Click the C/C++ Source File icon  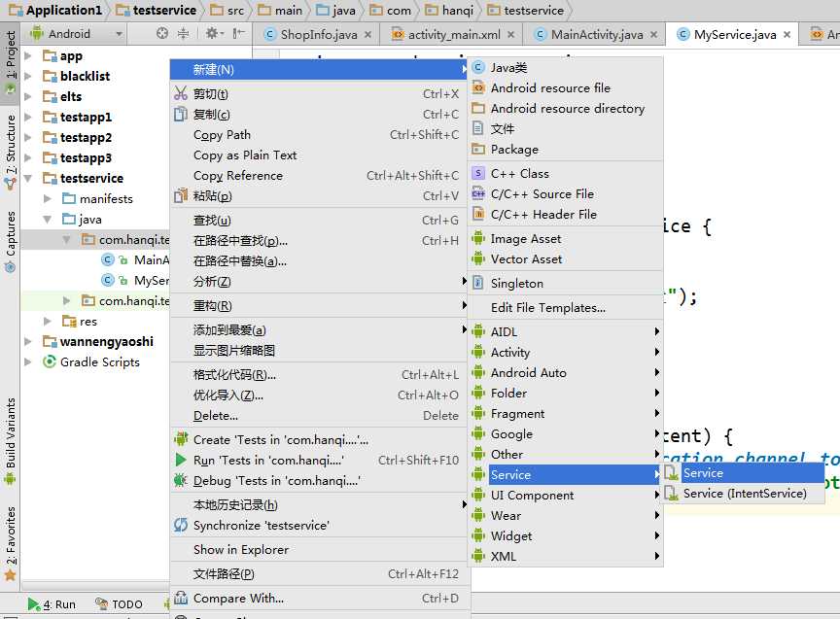point(478,193)
